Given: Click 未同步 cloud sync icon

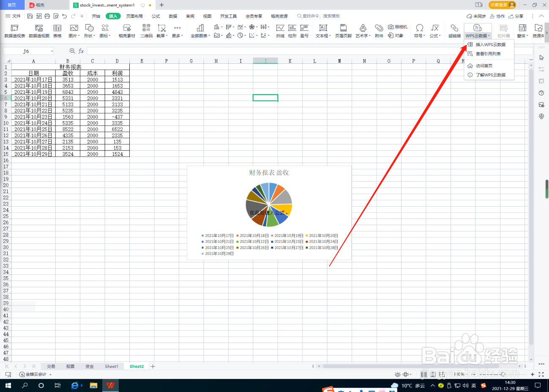Looking at the screenshot, I should [x=476, y=16].
